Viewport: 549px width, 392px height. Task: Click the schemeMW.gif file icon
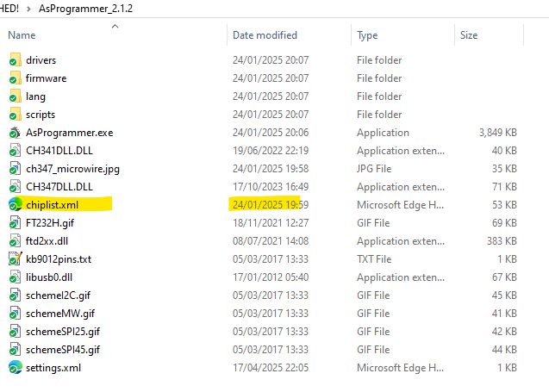(15, 314)
